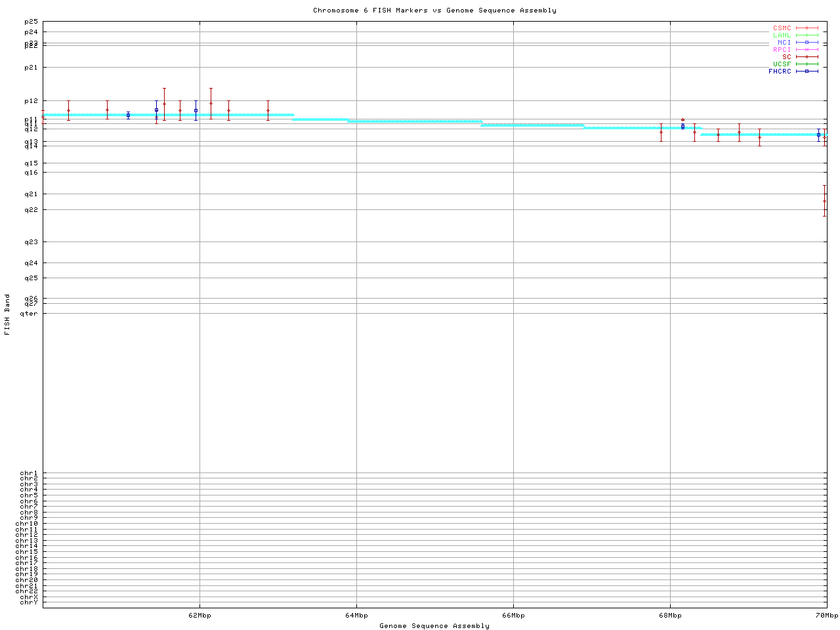Select the p21 band label

pos(31,67)
